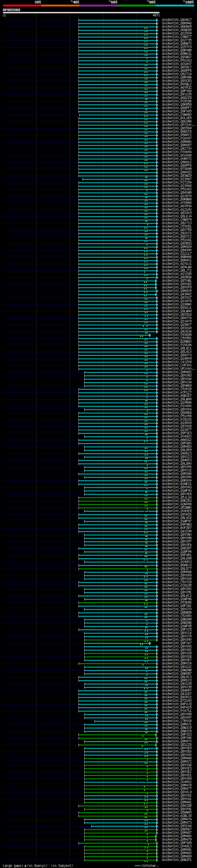Click the short cyan bar for UniRef100_Q9SC44

(x=125, y=826)
